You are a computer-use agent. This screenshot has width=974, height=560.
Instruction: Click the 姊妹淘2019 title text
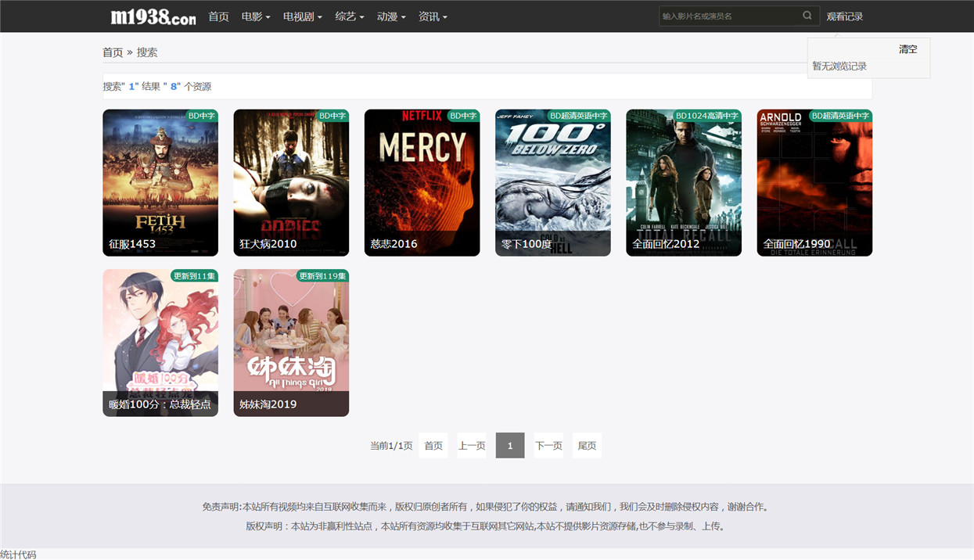[x=268, y=404]
